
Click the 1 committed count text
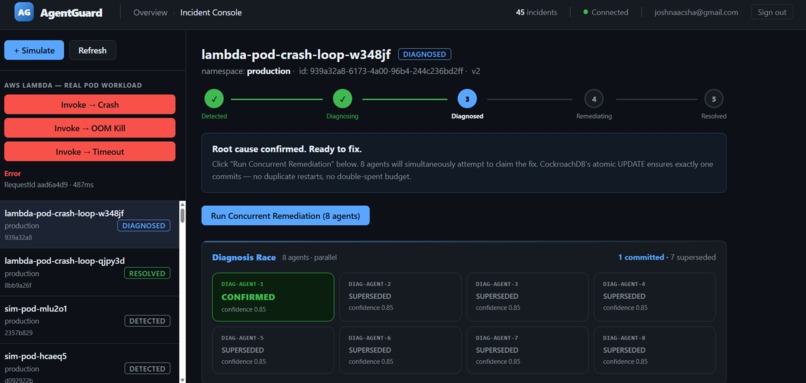[x=641, y=257]
